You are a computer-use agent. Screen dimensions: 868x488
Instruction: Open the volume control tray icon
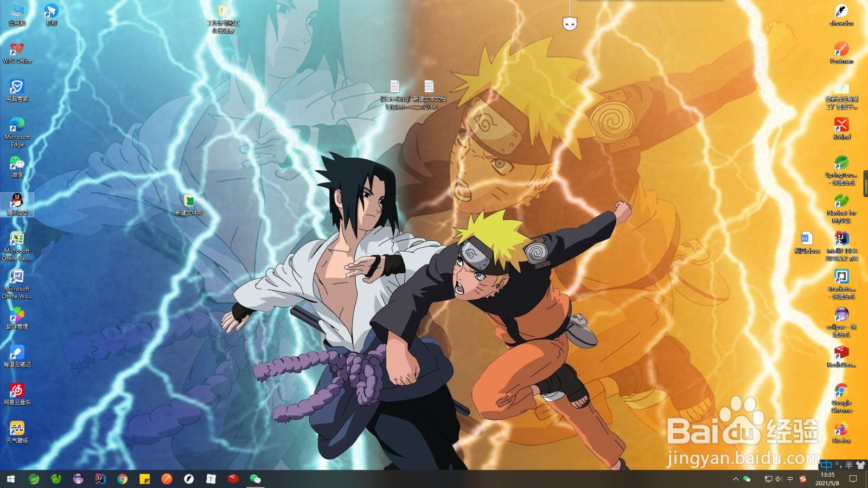tap(779, 479)
